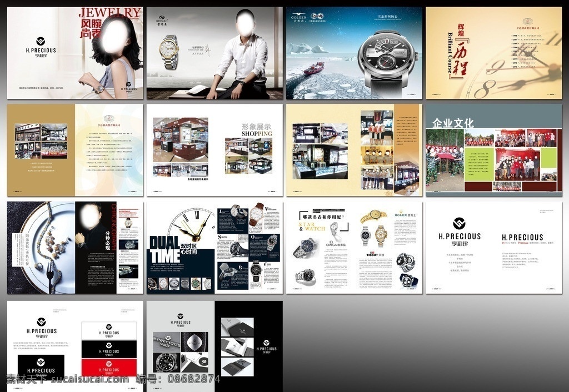This screenshot has height=392, width=569.
Task: Click the red vertical CHRONOGRAPH text
Action: point(113,227)
